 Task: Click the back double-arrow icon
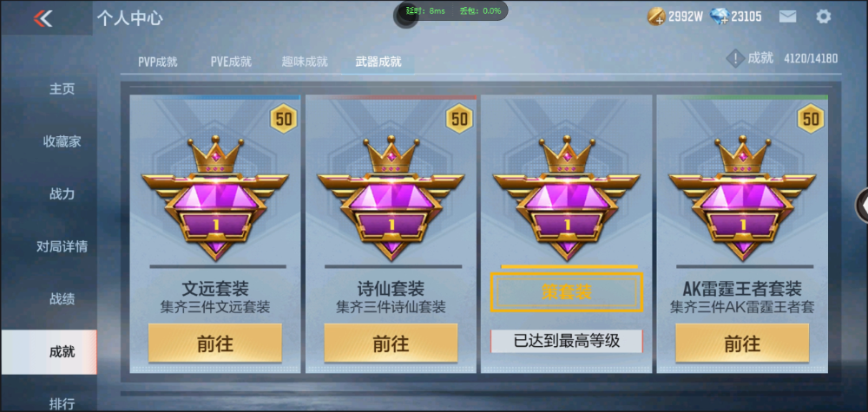[43, 19]
